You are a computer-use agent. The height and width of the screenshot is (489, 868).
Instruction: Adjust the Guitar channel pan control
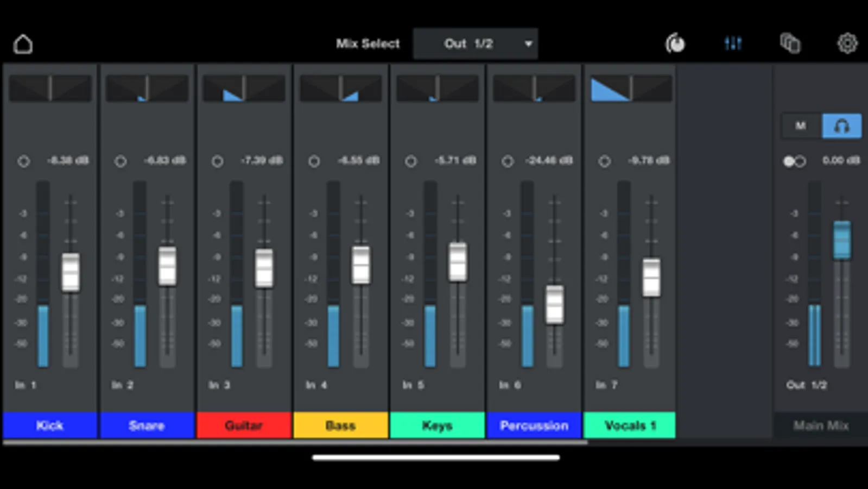point(244,88)
